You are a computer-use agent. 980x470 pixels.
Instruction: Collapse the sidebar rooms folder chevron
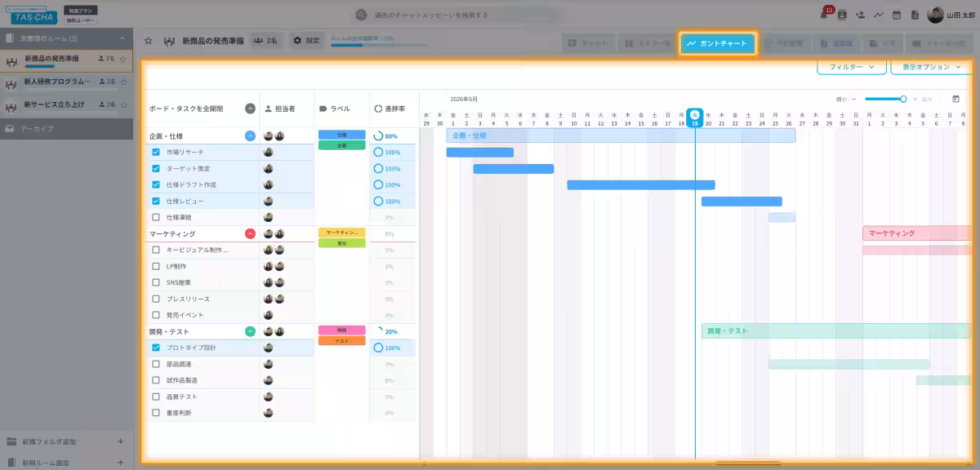pos(122,38)
